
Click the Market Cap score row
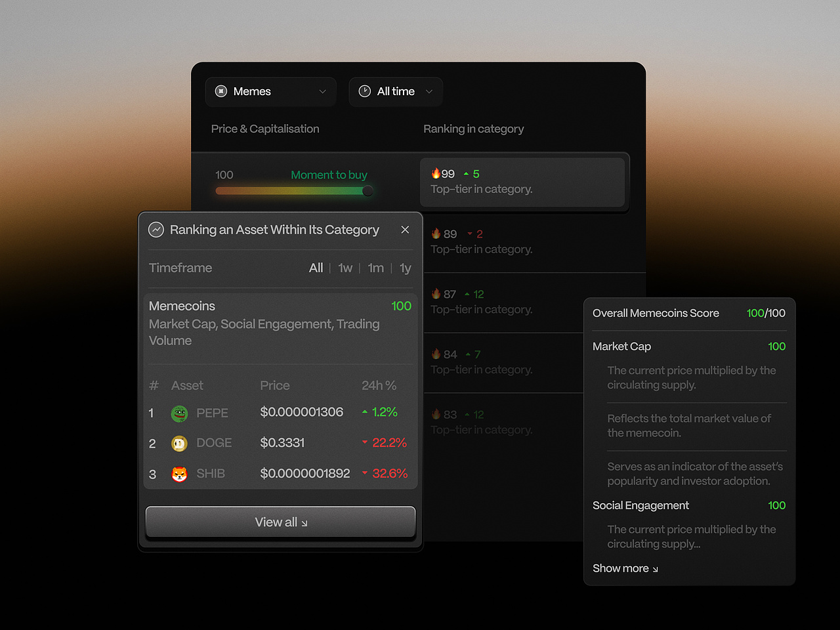coord(689,346)
